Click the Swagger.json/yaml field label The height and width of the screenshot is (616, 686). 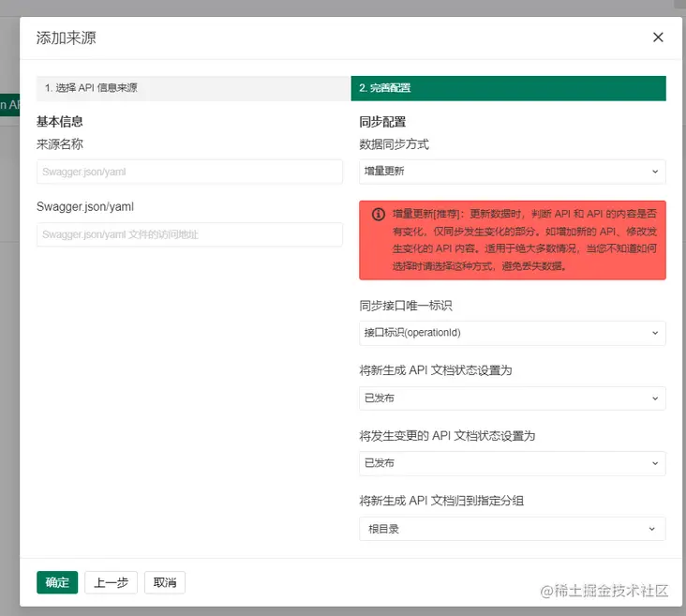pos(85,206)
